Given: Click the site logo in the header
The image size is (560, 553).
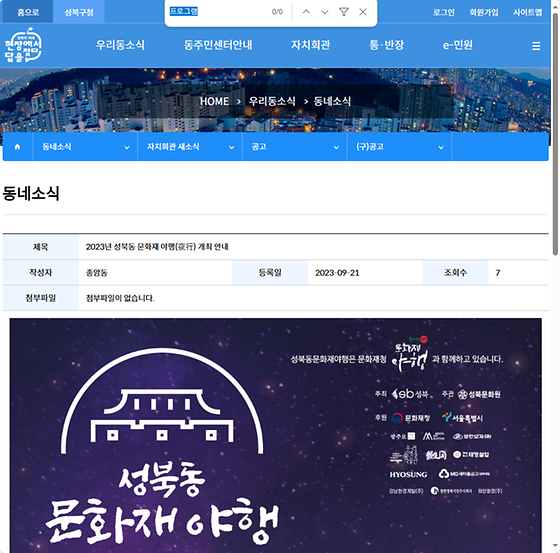Looking at the screenshot, I should tap(23, 45).
